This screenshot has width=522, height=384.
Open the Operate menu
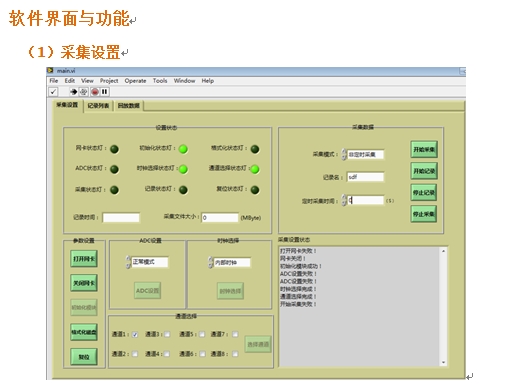(x=135, y=81)
